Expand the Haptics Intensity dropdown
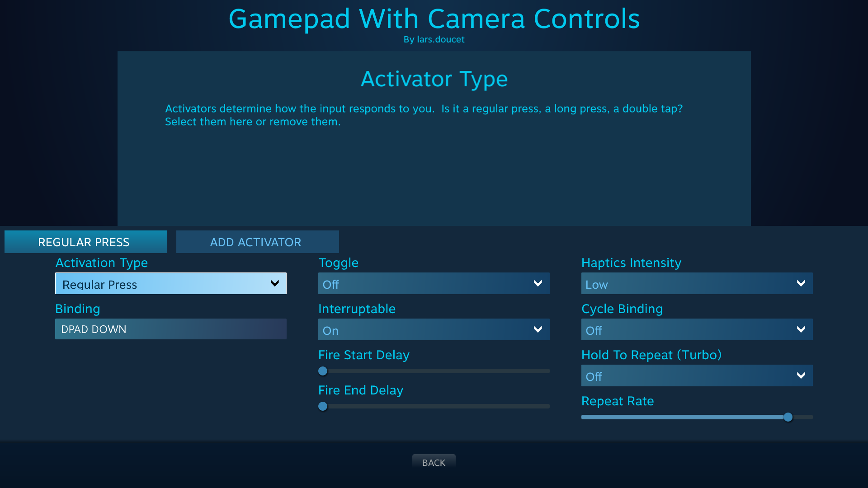 [696, 283]
